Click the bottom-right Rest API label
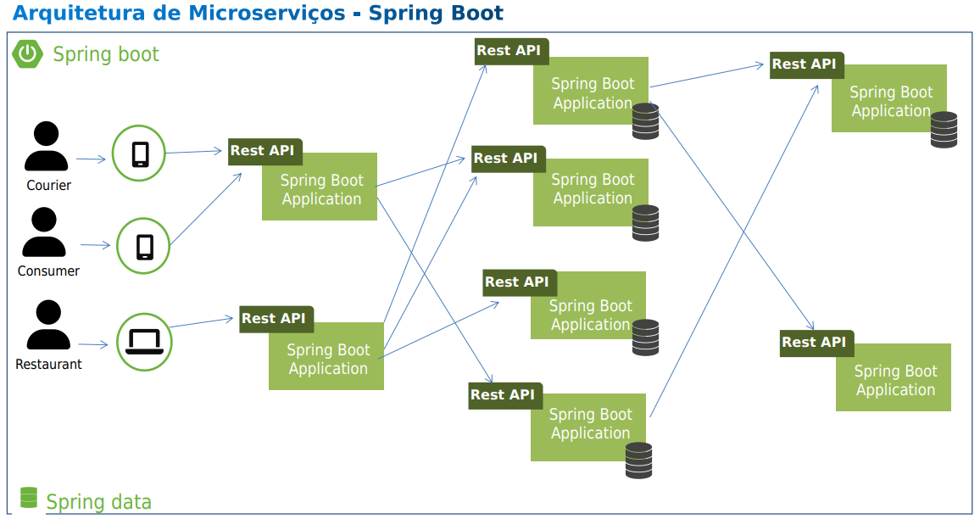 [817, 343]
